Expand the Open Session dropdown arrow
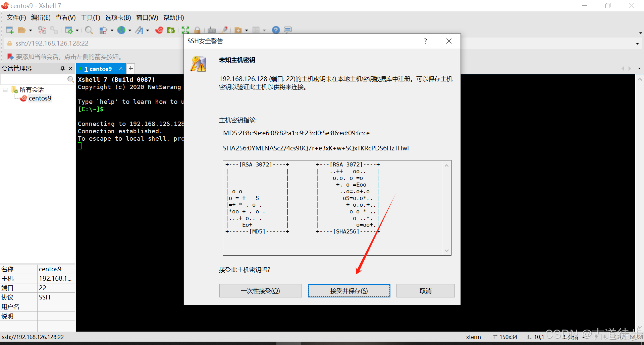The height and width of the screenshot is (345, 644). click(31, 30)
